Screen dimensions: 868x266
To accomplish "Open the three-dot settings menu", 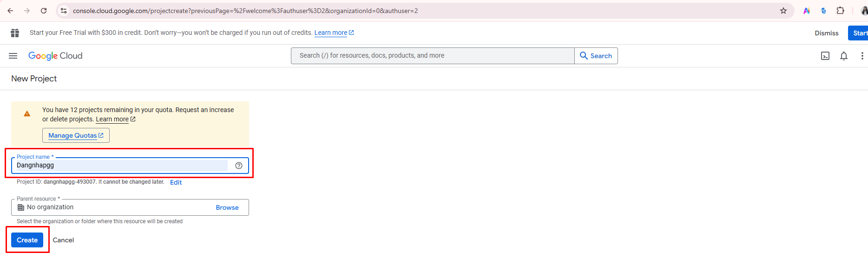I will point(862,56).
